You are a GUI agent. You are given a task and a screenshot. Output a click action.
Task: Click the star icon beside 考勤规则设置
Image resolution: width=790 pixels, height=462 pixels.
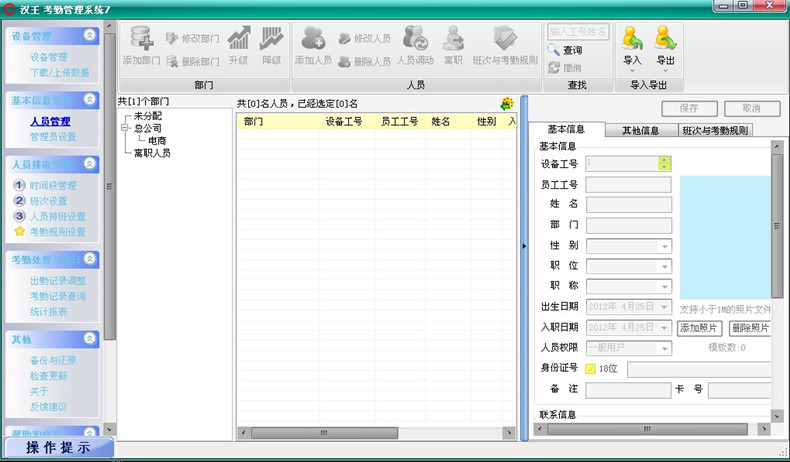pyautogui.click(x=19, y=231)
